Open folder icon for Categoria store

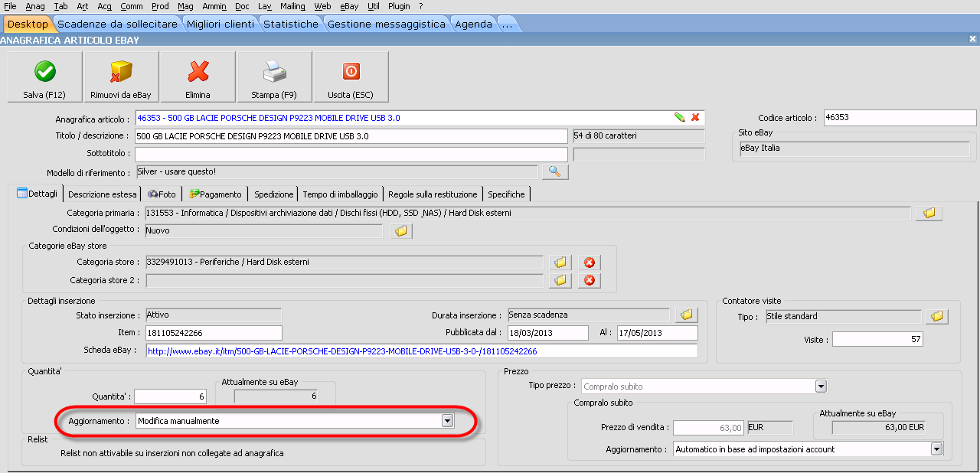(560, 263)
